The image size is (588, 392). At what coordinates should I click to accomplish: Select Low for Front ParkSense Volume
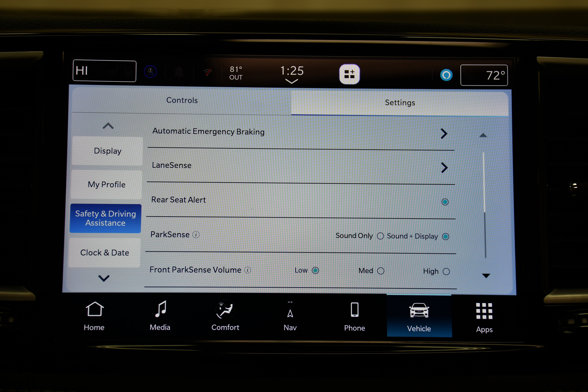coord(315,271)
